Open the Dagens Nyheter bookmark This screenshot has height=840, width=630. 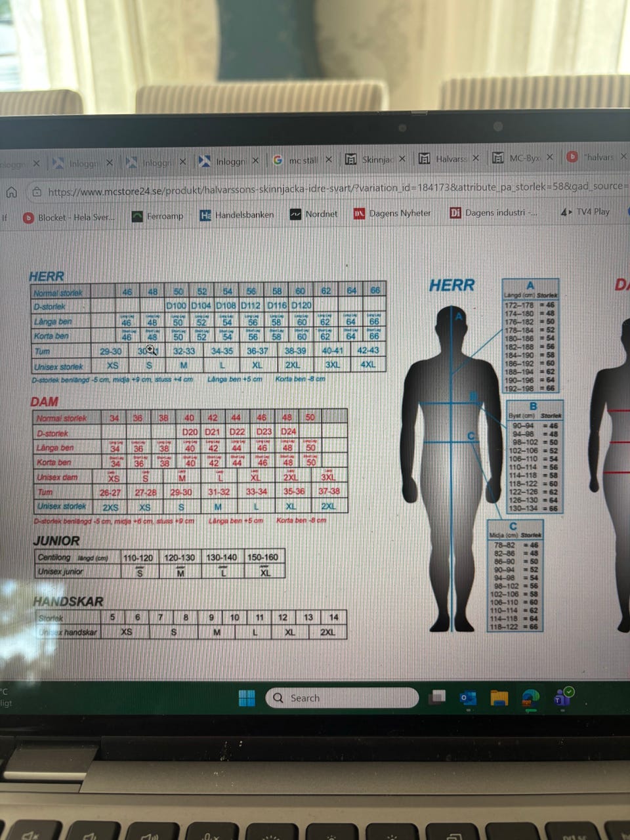(392, 213)
